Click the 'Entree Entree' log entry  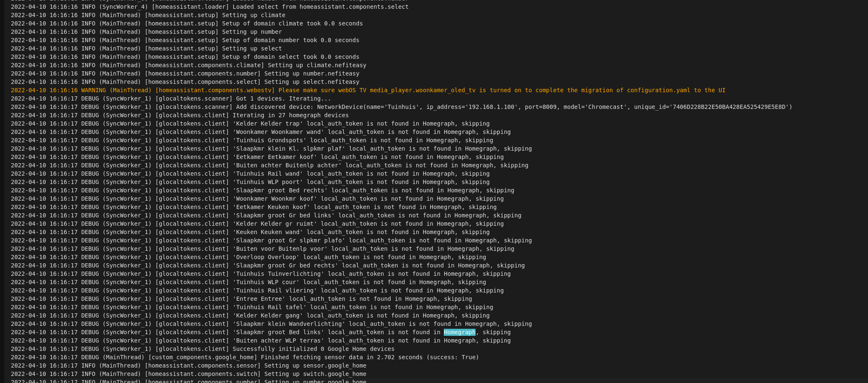[241, 299]
